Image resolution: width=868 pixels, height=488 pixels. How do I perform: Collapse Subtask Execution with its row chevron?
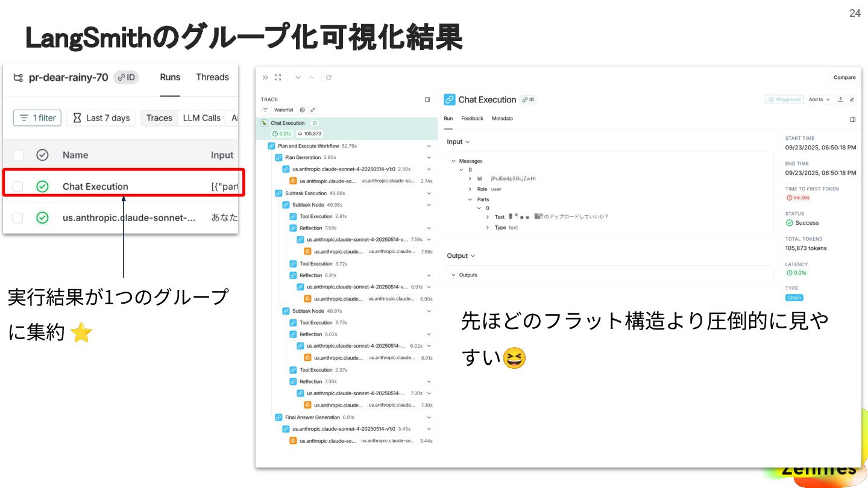(x=429, y=193)
